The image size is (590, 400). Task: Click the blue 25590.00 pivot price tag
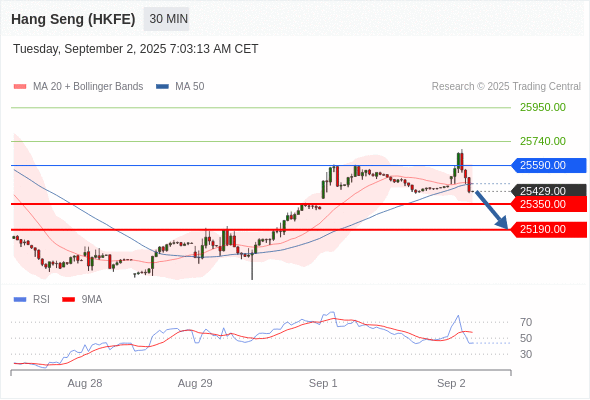549,165
